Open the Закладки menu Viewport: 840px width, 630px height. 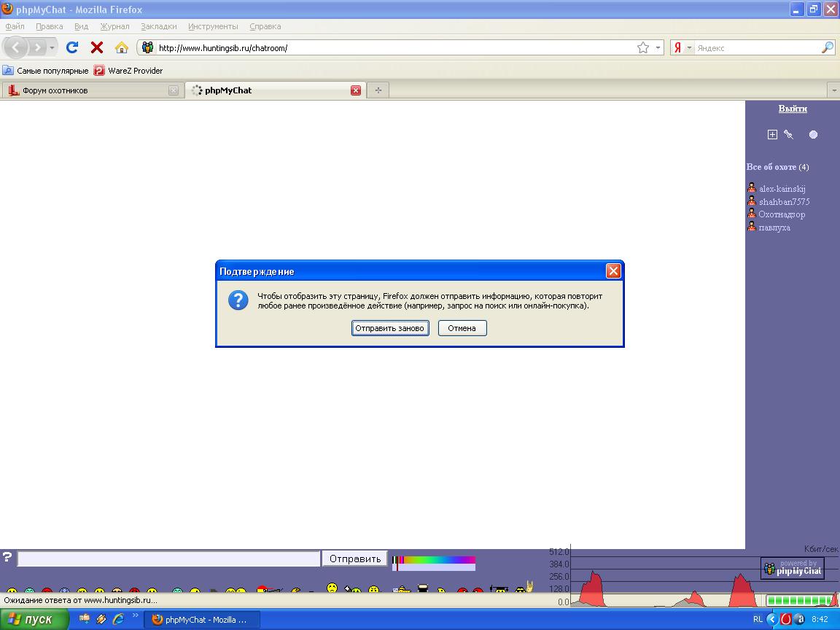[158, 26]
